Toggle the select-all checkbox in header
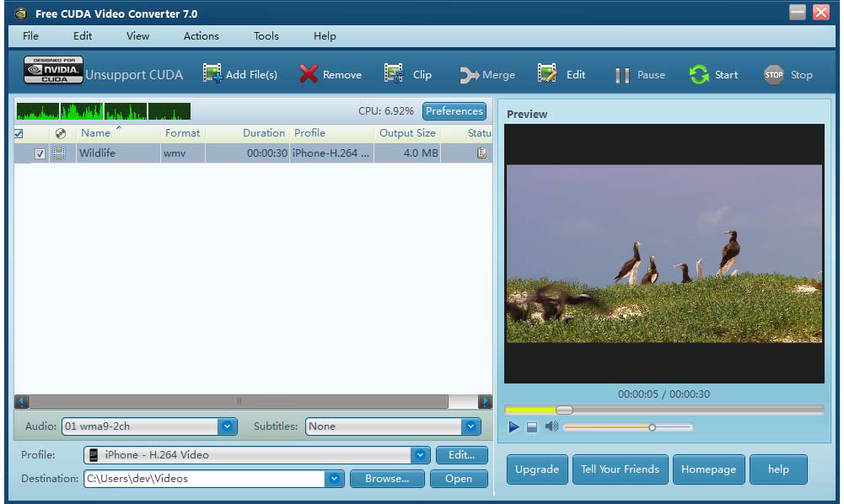This screenshot has height=504, width=844. coord(19,133)
